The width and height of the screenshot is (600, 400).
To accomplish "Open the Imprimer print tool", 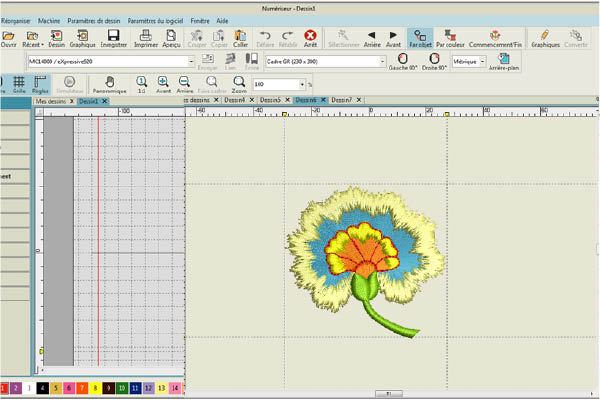I will pos(145,39).
